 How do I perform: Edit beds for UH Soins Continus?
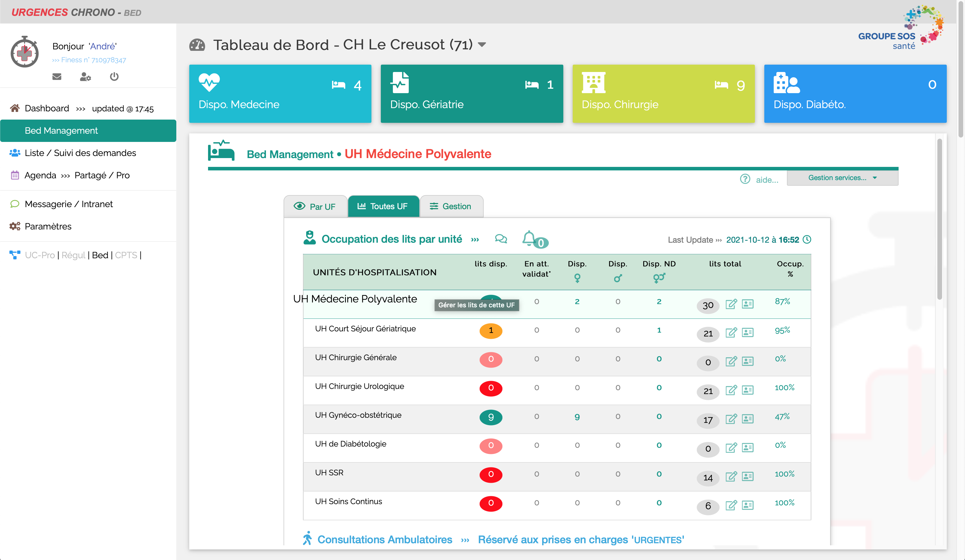[731, 505]
